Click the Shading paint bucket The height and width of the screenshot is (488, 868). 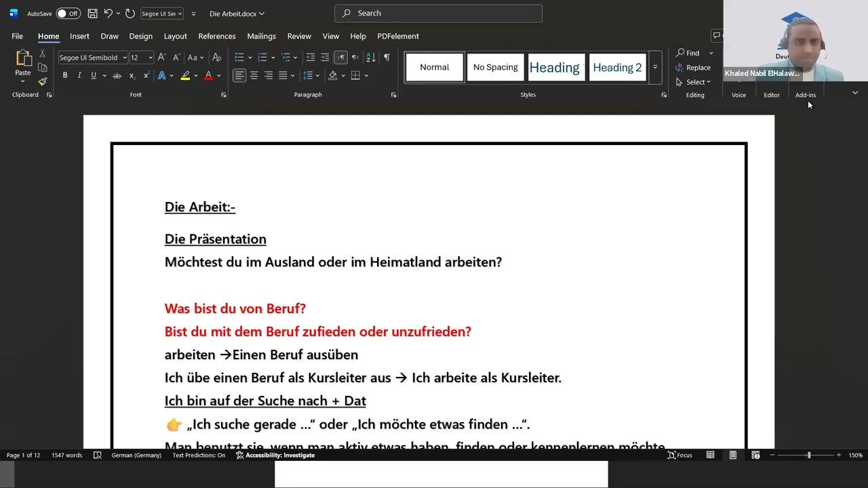333,75
